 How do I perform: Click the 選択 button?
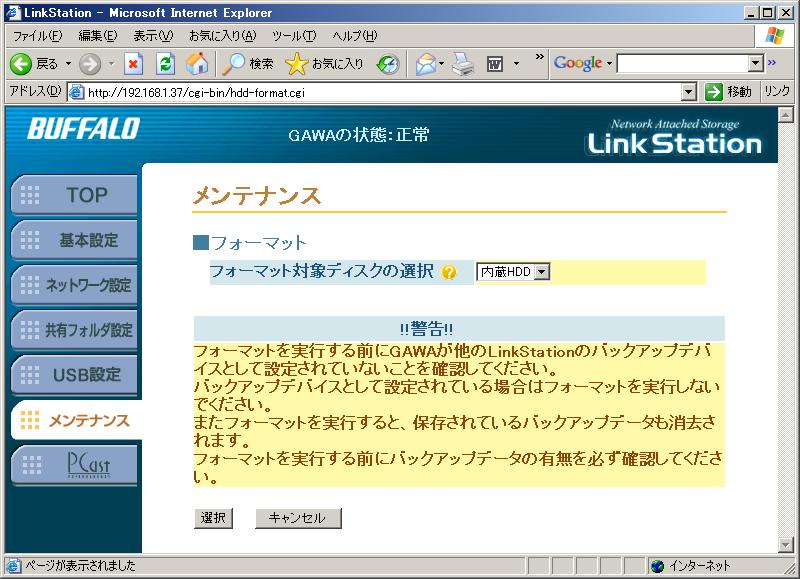pos(213,518)
